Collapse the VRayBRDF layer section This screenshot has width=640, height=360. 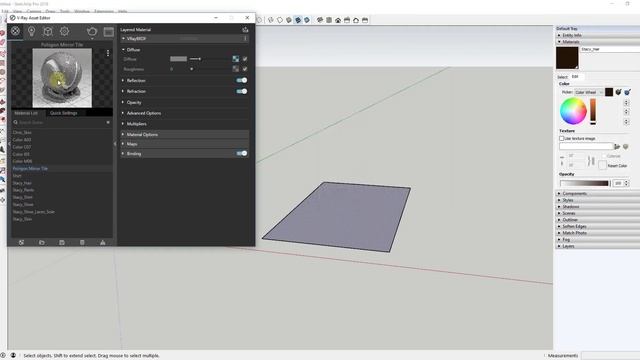(123, 38)
